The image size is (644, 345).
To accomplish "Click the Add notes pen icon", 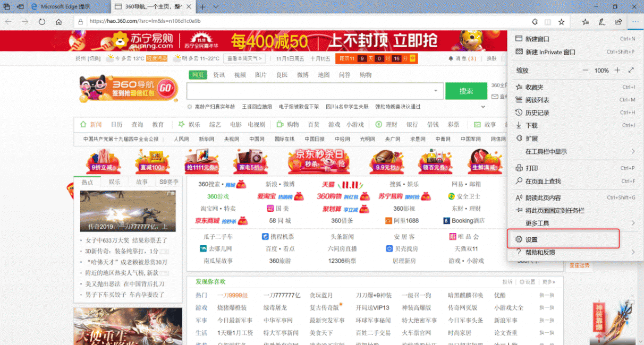I will pos(602,22).
